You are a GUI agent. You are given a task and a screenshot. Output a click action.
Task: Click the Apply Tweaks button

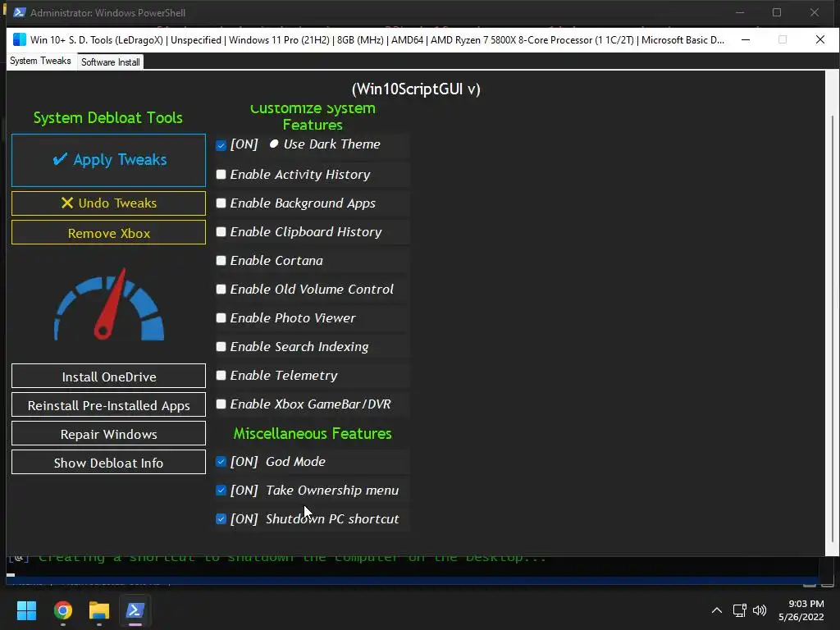[x=109, y=160]
